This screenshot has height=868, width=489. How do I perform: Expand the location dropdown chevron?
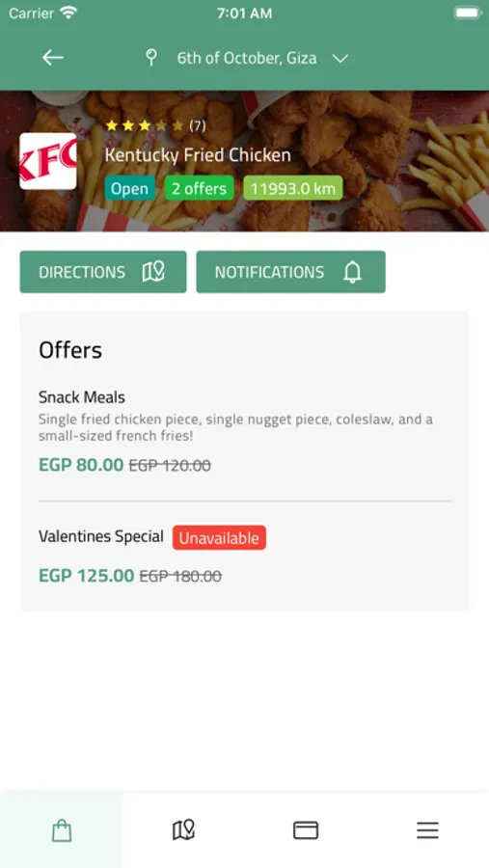pyautogui.click(x=340, y=58)
